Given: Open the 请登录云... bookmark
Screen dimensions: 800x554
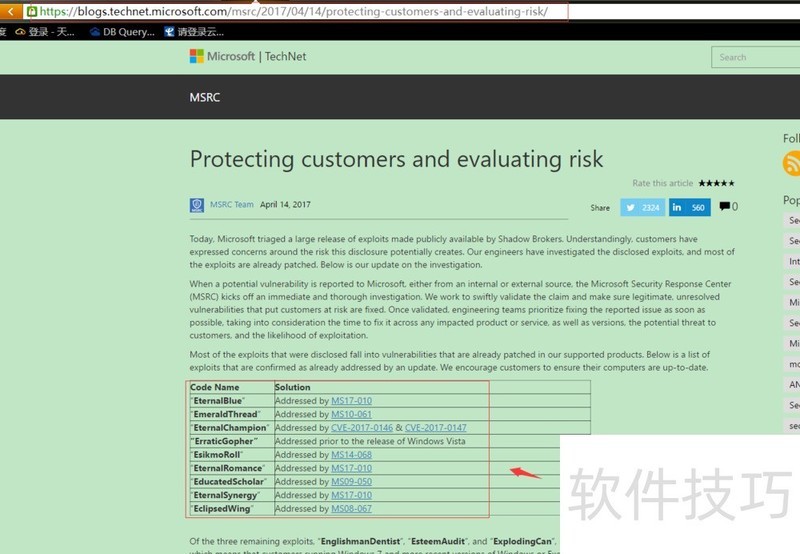Looking at the screenshot, I should point(194,32).
